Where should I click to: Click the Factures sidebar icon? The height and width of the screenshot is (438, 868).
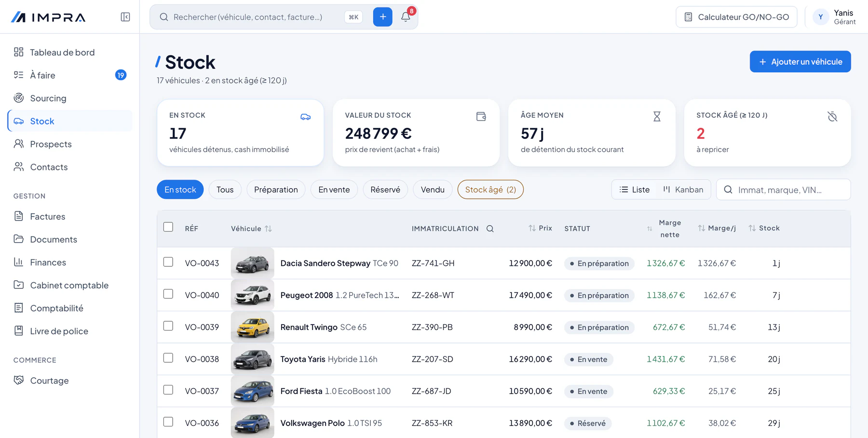(19, 216)
